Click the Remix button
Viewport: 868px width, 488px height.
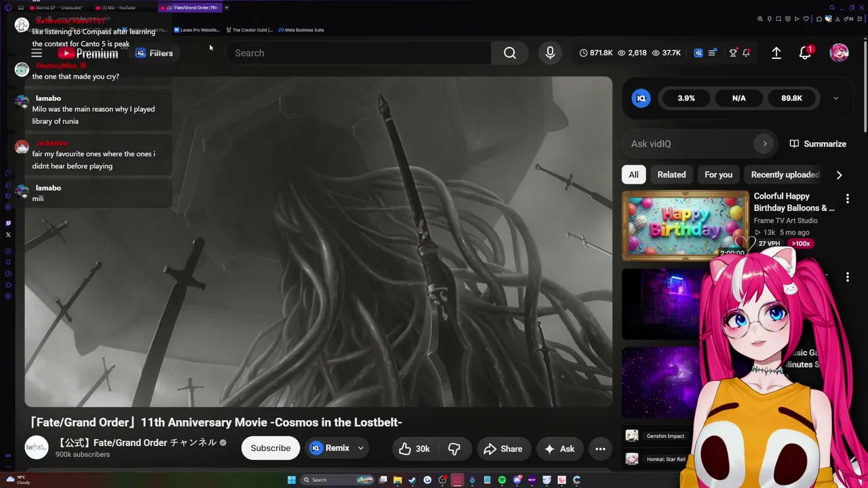pos(330,448)
